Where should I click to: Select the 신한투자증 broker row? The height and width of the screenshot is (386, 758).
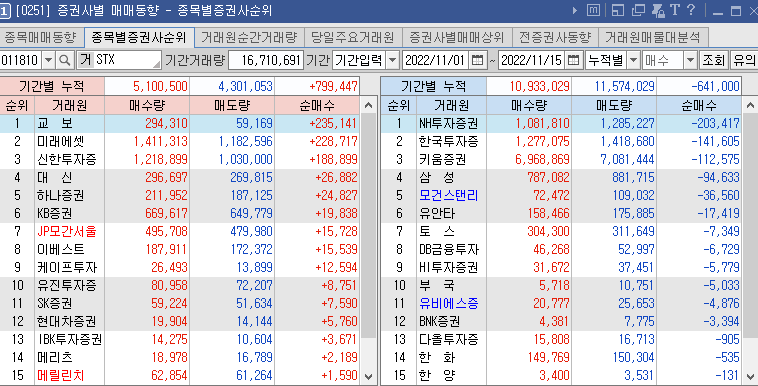pos(180,159)
